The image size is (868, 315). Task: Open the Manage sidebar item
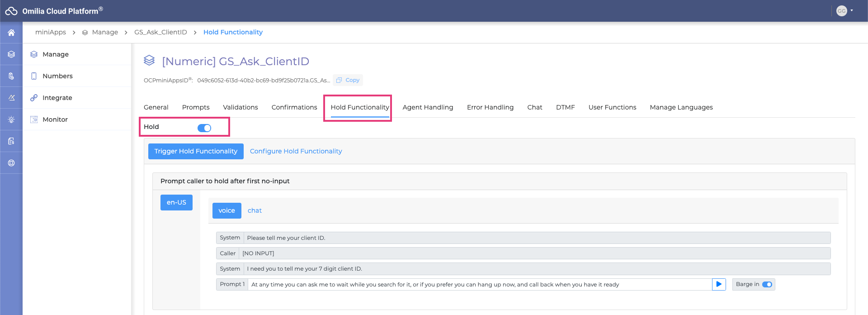77,54
